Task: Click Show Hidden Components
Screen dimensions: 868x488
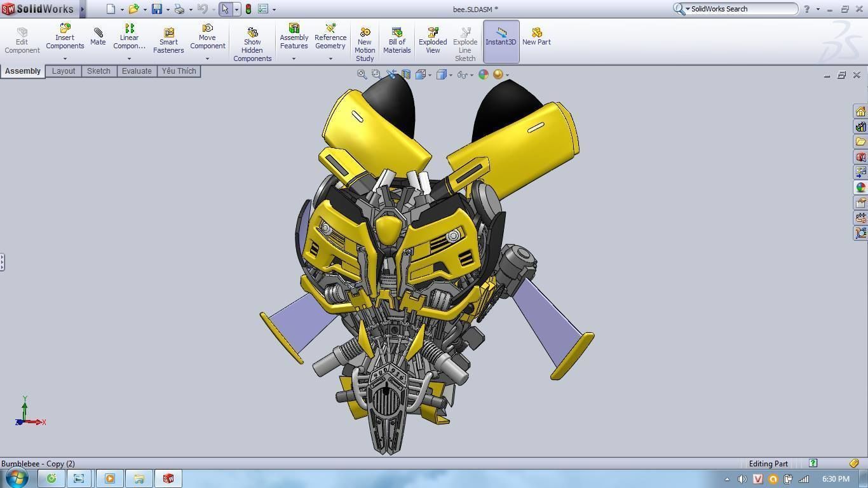Action: 252,44
